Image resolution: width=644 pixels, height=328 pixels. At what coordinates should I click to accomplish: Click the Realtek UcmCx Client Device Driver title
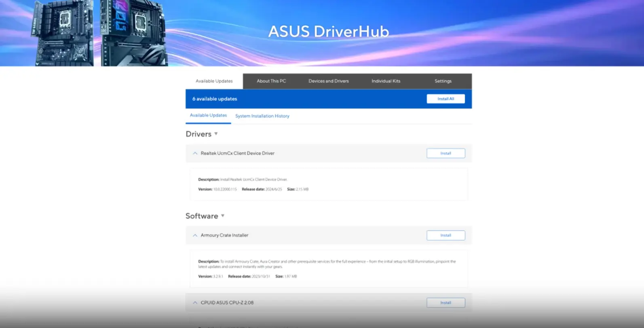tap(238, 153)
